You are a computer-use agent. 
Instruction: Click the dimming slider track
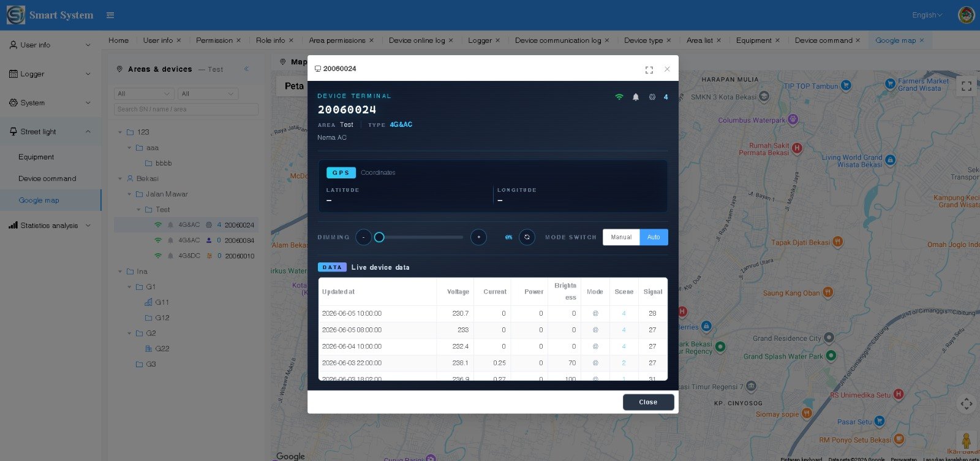pos(421,237)
